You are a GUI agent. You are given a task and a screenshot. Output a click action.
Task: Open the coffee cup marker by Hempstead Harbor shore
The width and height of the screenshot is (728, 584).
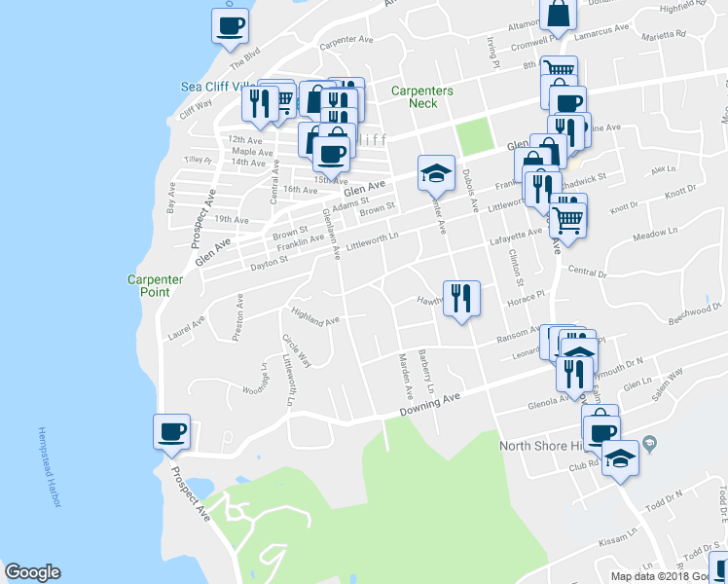172,433
